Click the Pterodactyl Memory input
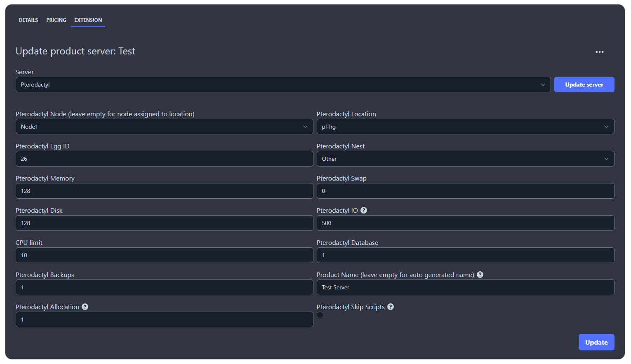The height and width of the screenshot is (364, 631). [164, 191]
